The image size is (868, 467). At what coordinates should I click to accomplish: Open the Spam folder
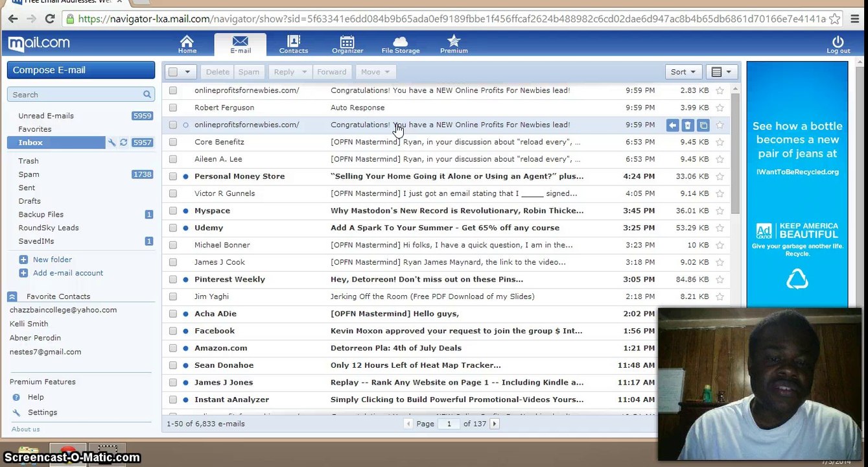point(29,174)
